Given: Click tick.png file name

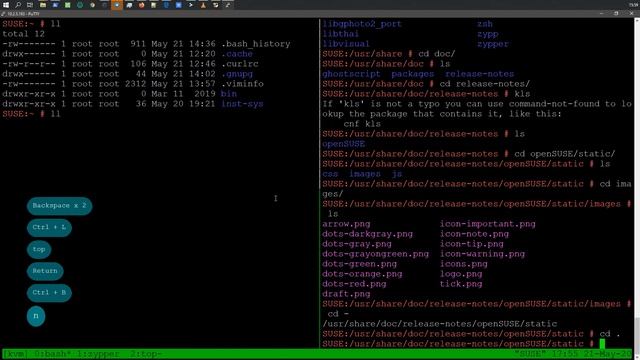Looking at the screenshot, I should (461, 284).
